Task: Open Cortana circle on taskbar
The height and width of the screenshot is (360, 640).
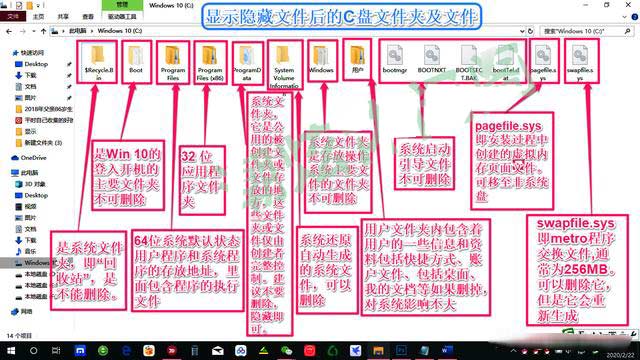Action: click(x=33, y=351)
